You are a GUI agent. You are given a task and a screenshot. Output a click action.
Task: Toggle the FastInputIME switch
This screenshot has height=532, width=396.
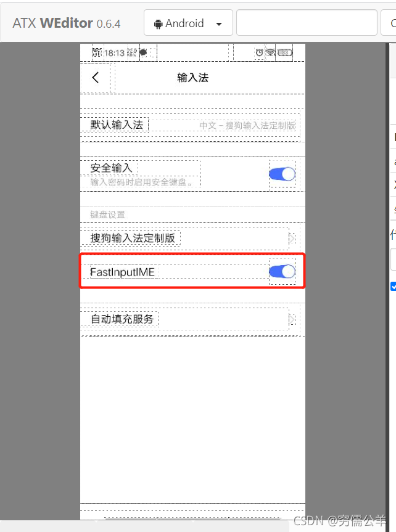tap(282, 271)
